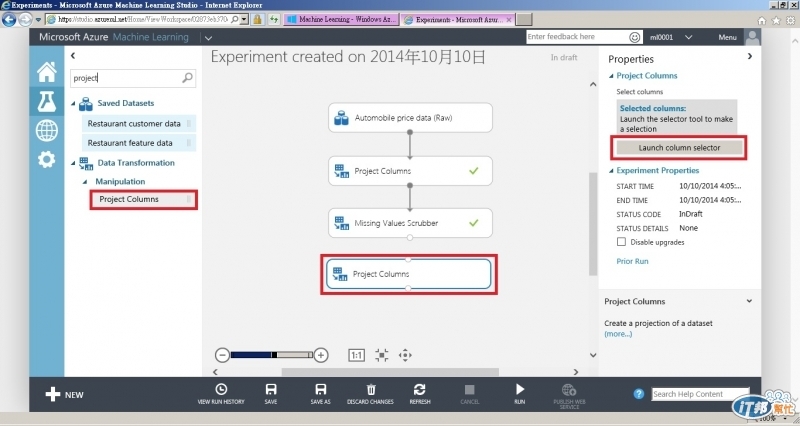Select the Missing Values Scrubber module
Image resolution: width=800 pixels, height=426 pixels.
(x=410, y=223)
